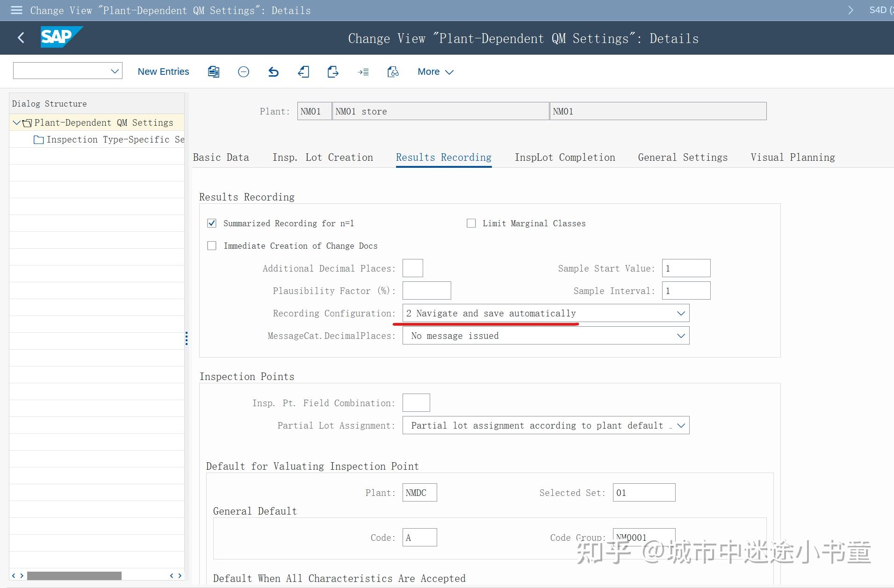
Task: Enable Limit Marginal Classes
Action: [x=472, y=223]
